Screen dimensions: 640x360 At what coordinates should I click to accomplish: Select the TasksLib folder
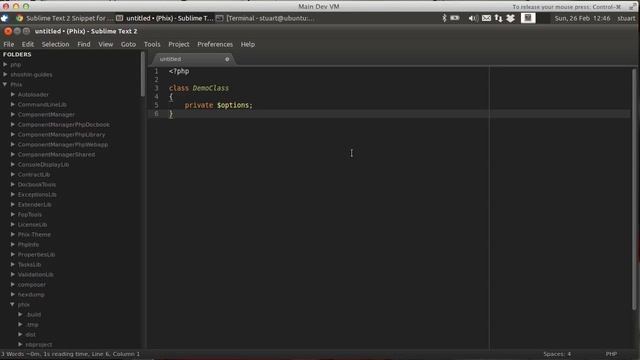29,264
